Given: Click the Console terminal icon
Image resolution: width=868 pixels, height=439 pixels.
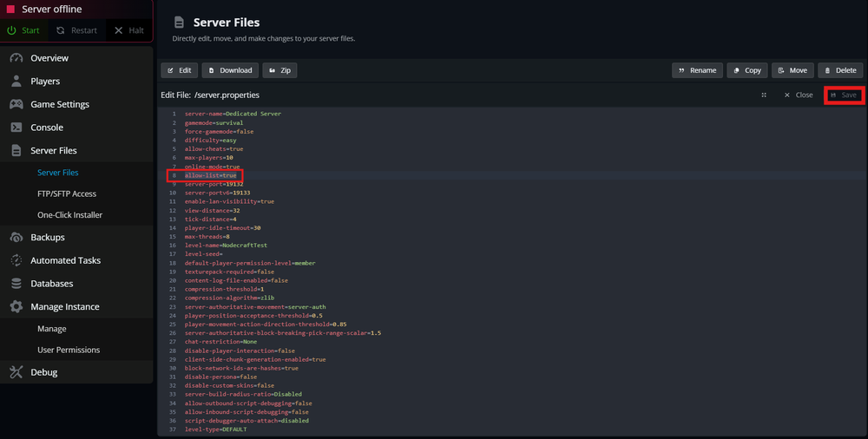Looking at the screenshot, I should coord(16,128).
